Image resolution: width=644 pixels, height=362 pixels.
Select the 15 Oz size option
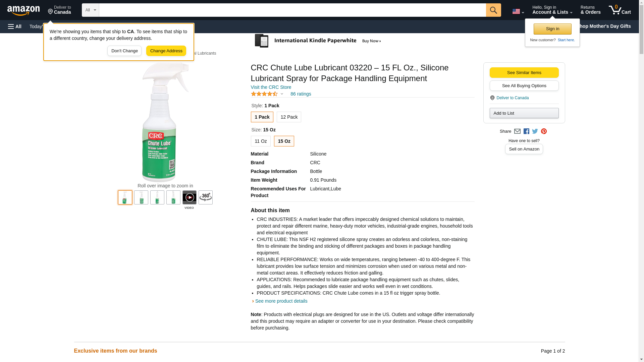284,141
